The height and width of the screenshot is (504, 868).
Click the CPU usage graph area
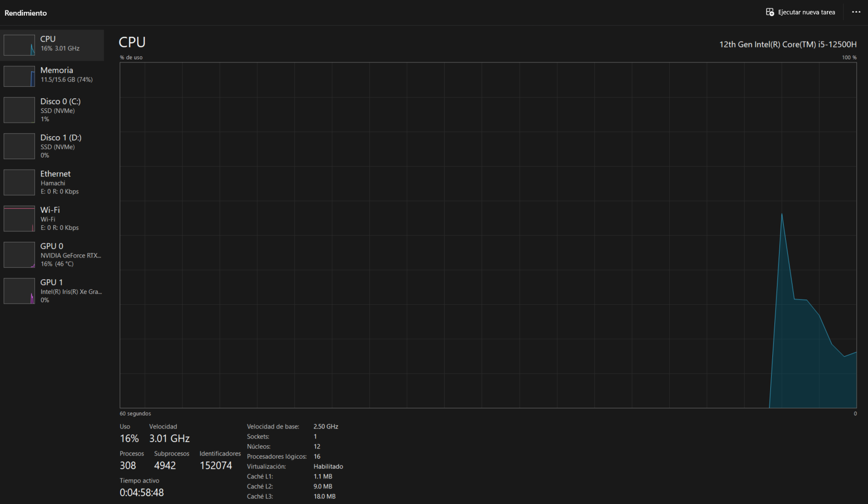click(488, 235)
